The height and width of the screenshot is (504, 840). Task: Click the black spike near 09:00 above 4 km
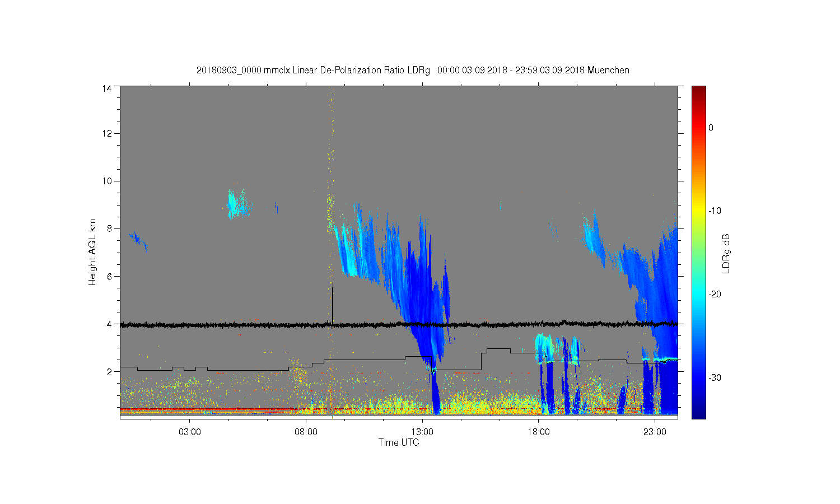[x=332, y=302]
